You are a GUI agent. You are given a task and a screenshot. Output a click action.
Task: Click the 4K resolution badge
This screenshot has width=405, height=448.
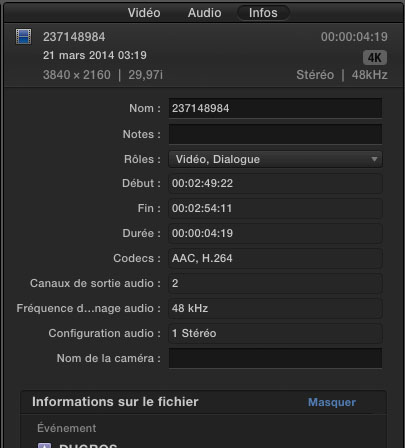(375, 58)
